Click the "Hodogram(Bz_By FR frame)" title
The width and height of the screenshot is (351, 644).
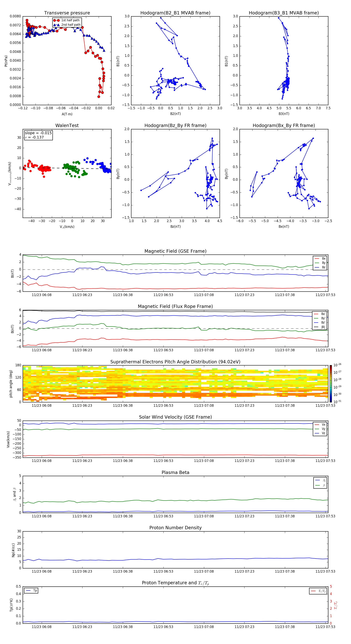point(175,125)
